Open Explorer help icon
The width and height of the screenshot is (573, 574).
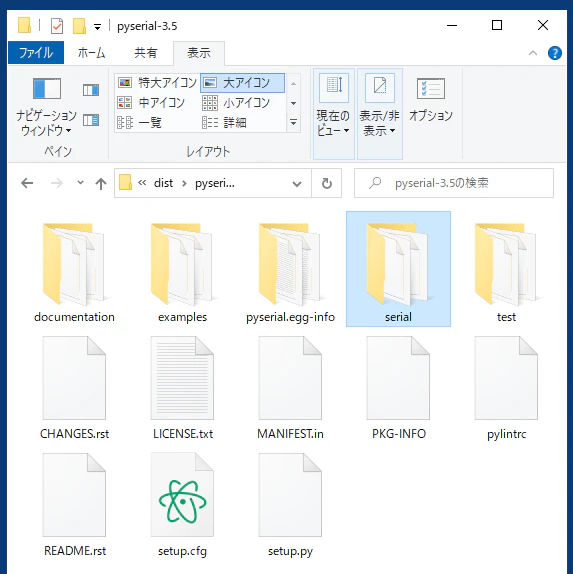click(x=555, y=53)
